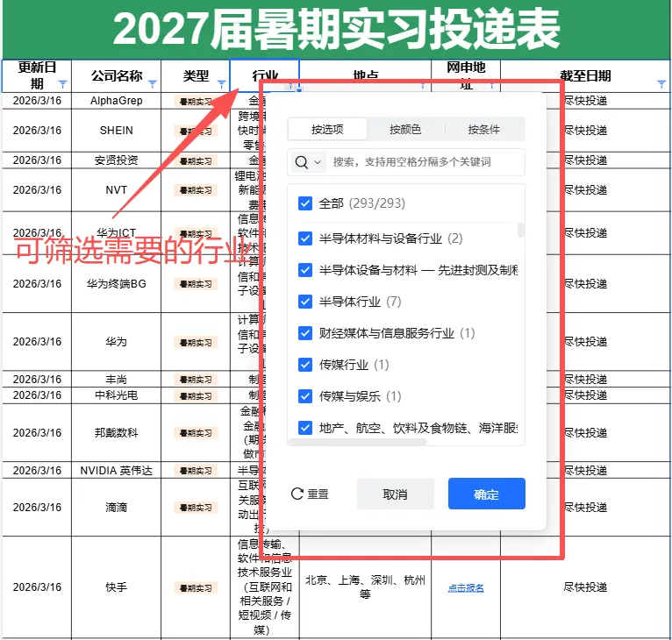Select the NVIDIA 英伟达 company cell
This screenshot has width=672, height=640.
(116, 471)
